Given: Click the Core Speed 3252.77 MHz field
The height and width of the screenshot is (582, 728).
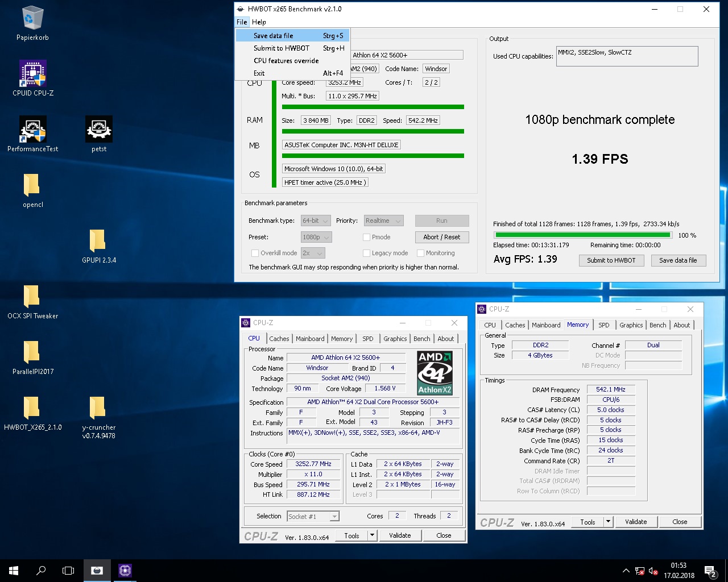Looking at the screenshot, I should point(313,464).
